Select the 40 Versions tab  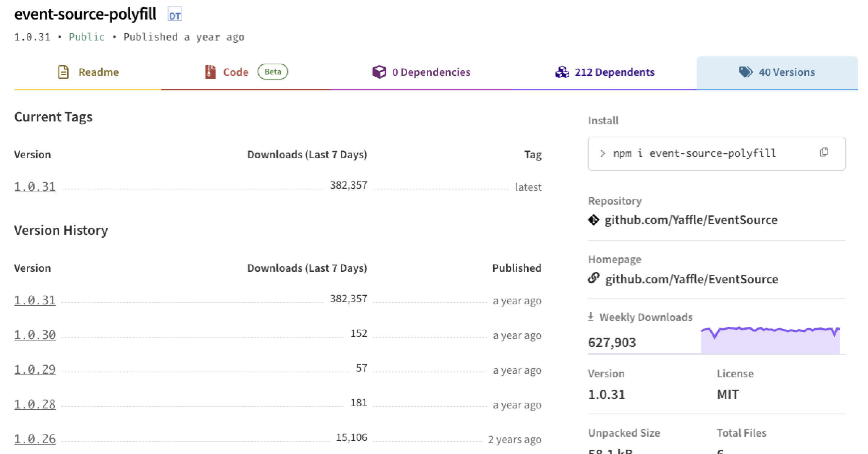tap(786, 72)
